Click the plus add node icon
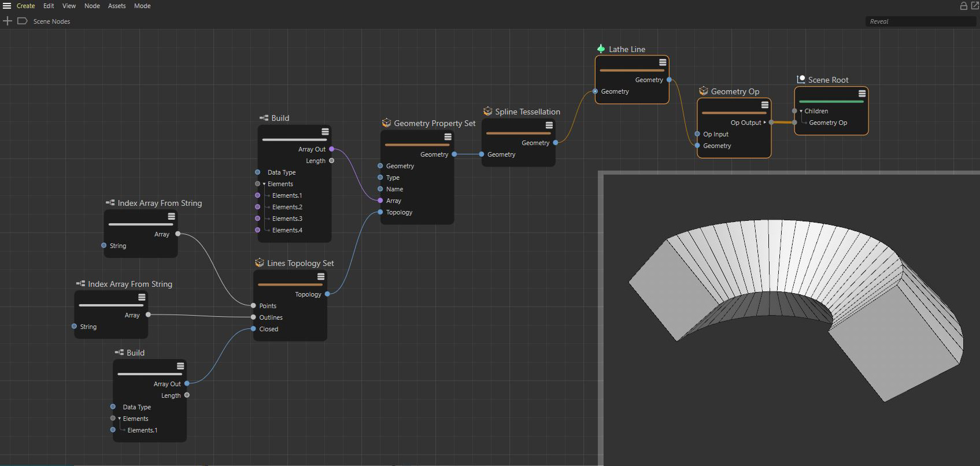The image size is (980, 466). tap(8, 21)
